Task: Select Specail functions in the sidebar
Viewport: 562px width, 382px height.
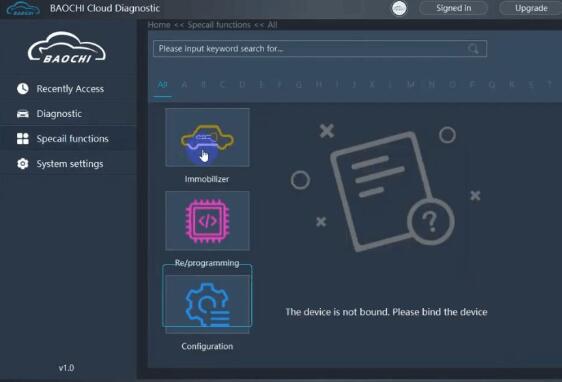Action: (68, 139)
